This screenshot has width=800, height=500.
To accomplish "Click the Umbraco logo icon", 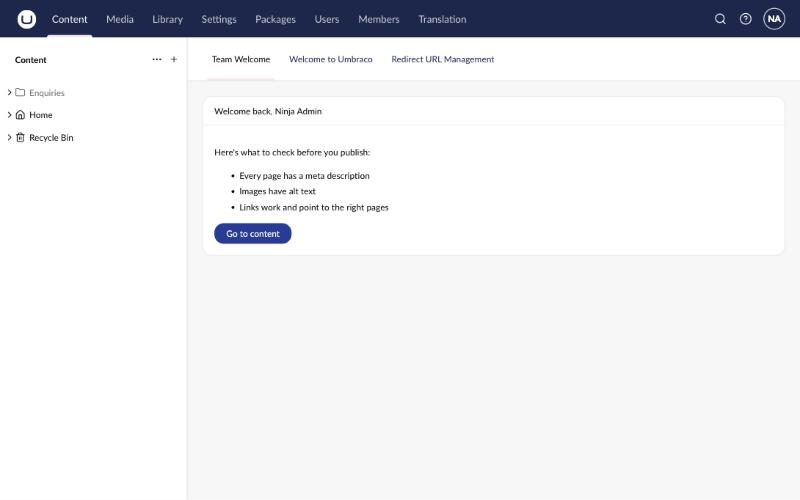I will (x=27, y=19).
